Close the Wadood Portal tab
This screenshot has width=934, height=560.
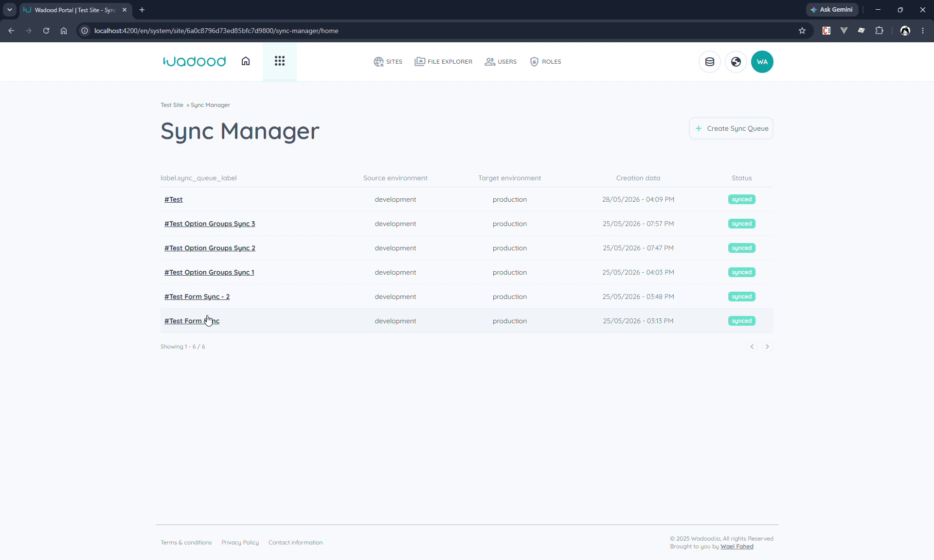[125, 10]
